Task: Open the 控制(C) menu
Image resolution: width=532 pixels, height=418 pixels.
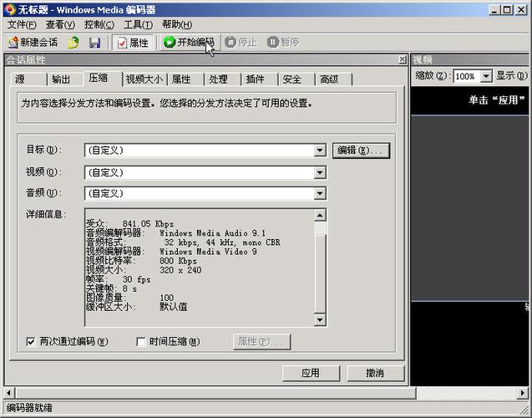Action: click(99, 24)
